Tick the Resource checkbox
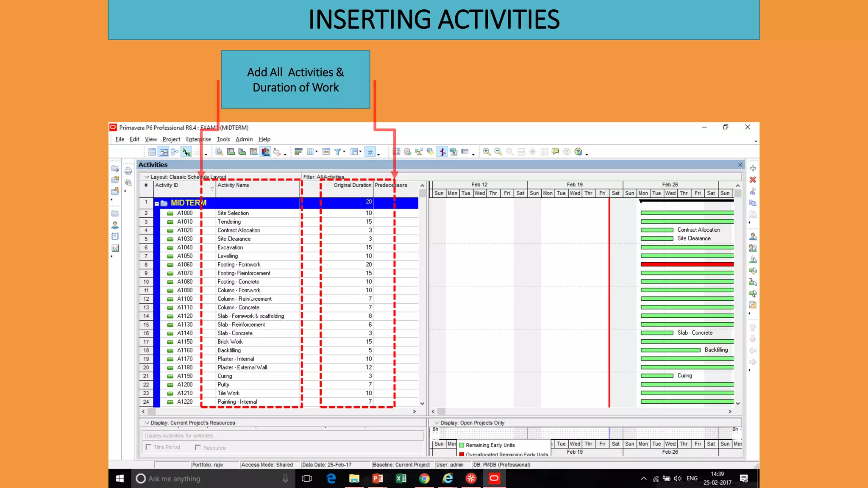868x488 pixels. (198, 447)
